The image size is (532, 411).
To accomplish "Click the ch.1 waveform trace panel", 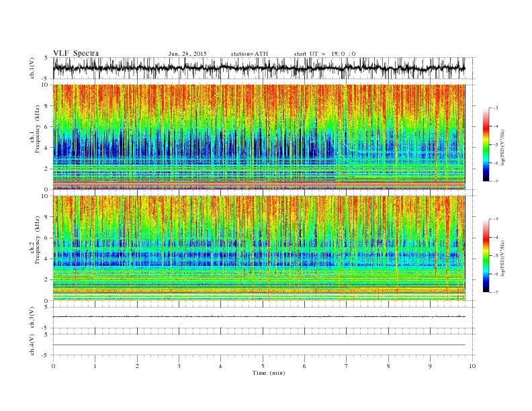I will point(264,68).
